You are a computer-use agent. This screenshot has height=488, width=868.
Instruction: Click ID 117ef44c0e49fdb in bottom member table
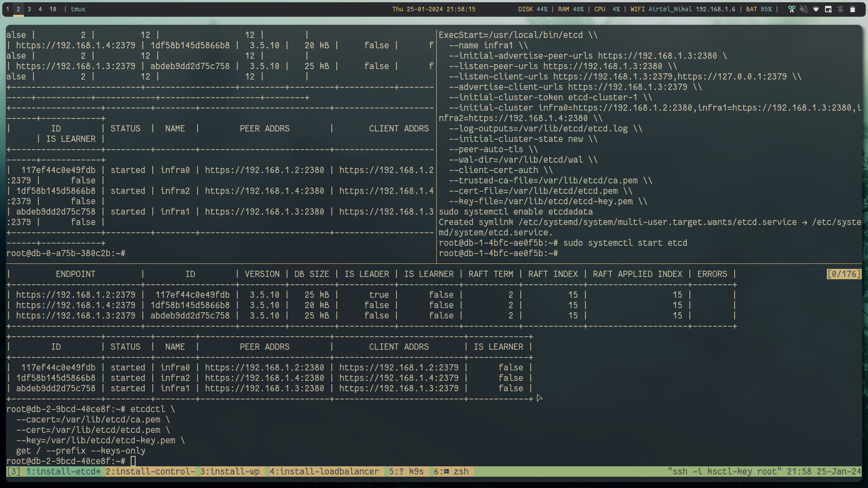(x=58, y=367)
